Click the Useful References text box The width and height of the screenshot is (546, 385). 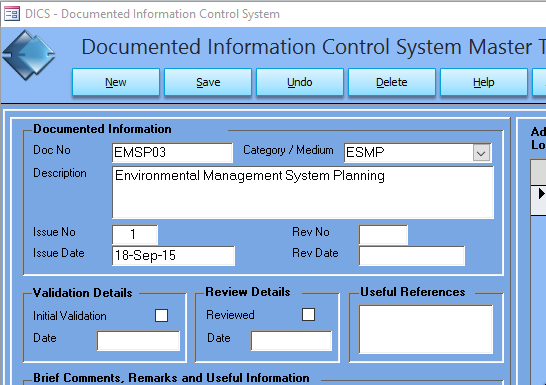(426, 329)
